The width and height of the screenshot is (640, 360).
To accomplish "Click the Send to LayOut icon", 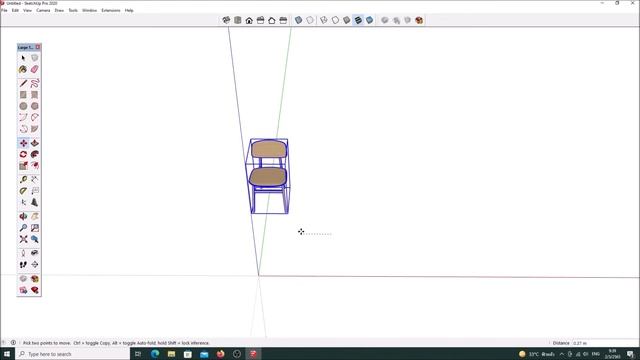I will click(x=23, y=290).
